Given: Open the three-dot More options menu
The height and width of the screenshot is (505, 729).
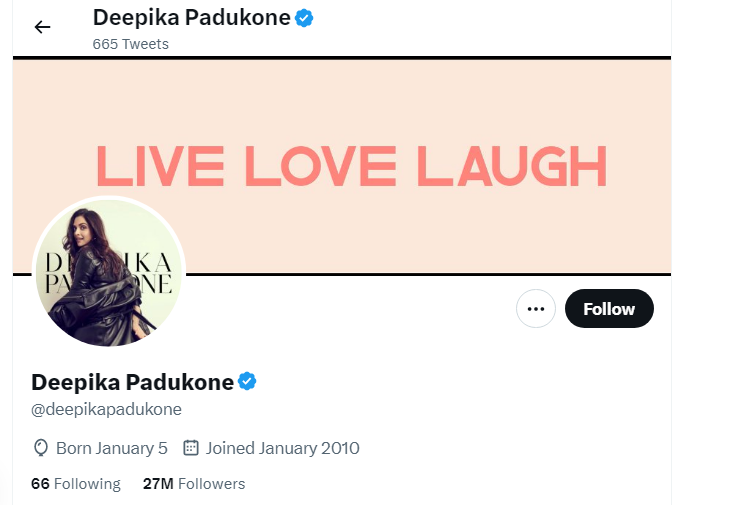Looking at the screenshot, I should point(536,309).
